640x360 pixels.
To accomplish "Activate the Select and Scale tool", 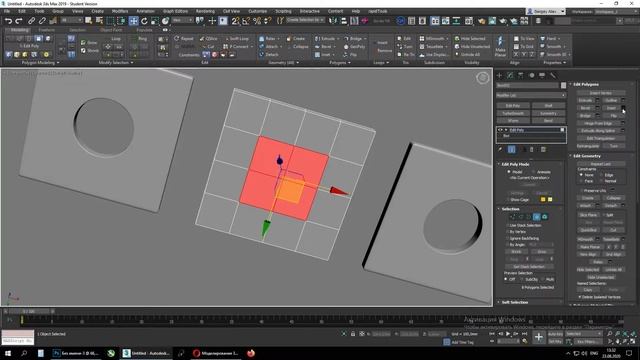I will coord(155,21).
